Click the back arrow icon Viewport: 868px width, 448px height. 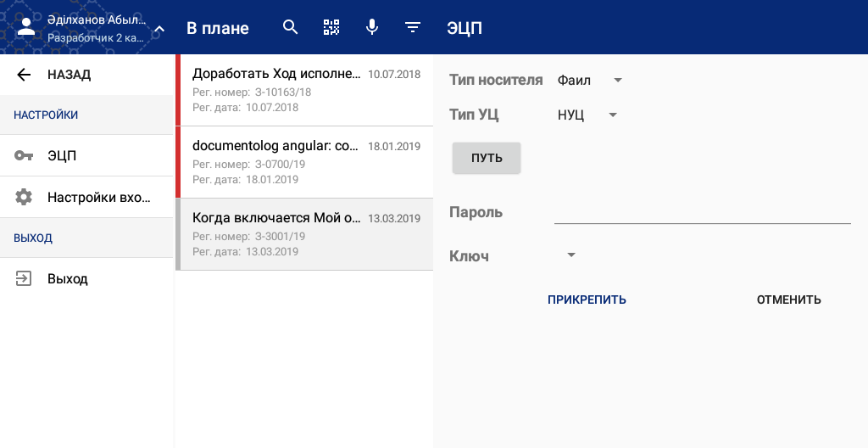[x=24, y=75]
